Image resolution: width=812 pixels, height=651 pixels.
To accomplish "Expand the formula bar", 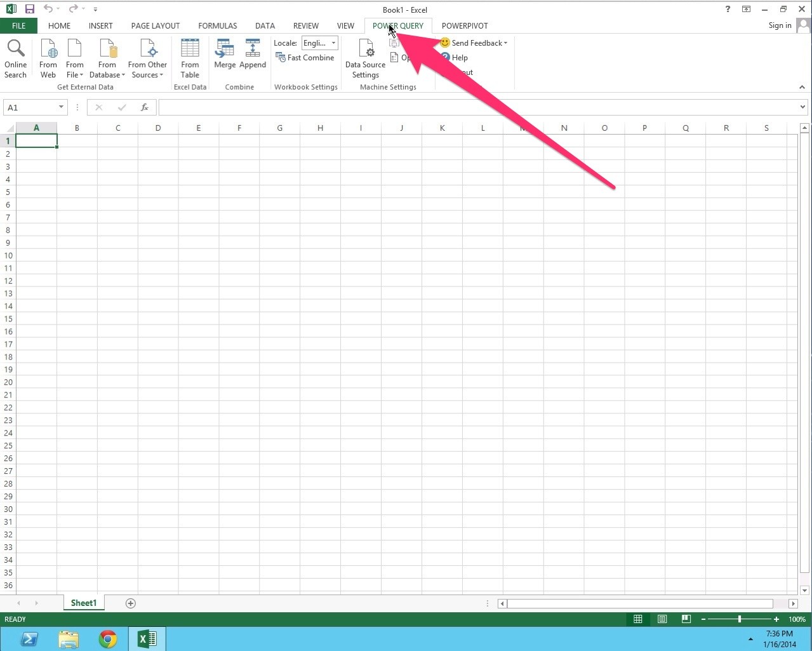I will (x=802, y=107).
